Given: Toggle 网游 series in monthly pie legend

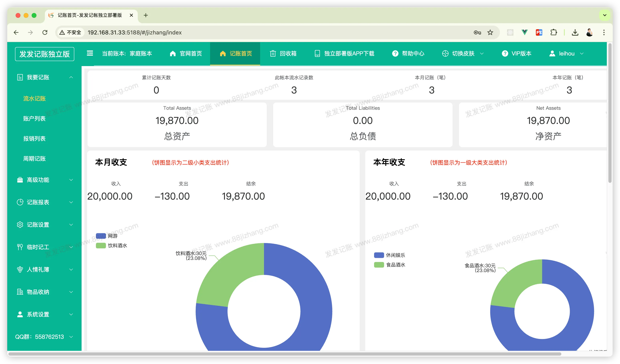Looking at the screenshot, I should [107, 236].
